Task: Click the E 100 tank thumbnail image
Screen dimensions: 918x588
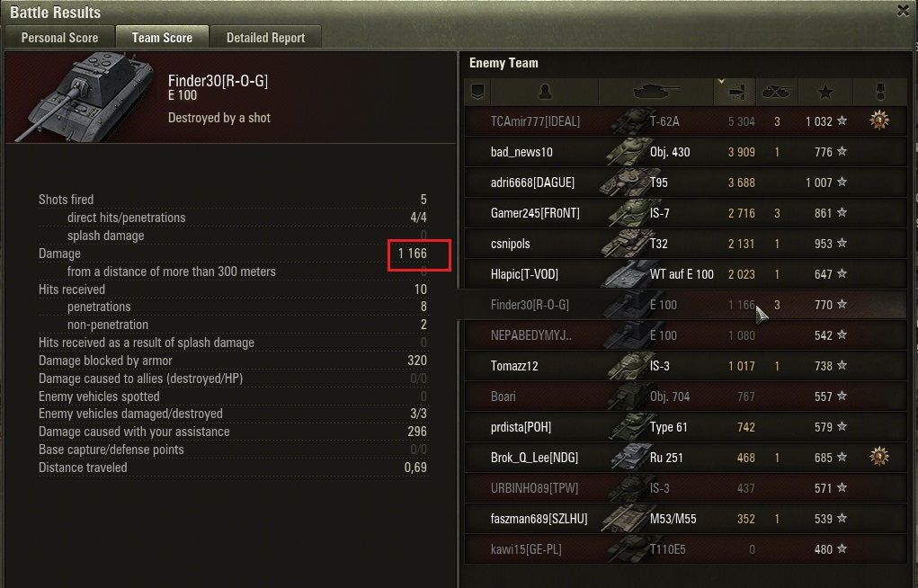Action: pos(86,96)
